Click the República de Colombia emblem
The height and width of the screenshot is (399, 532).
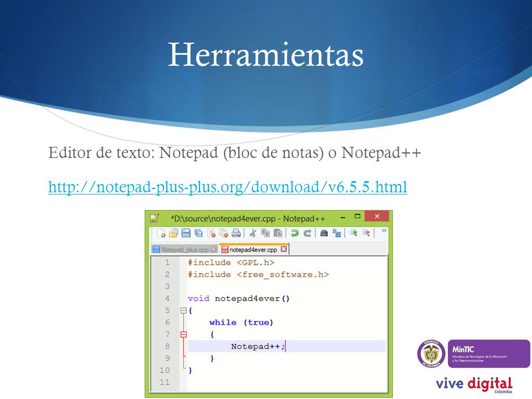(431, 354)
